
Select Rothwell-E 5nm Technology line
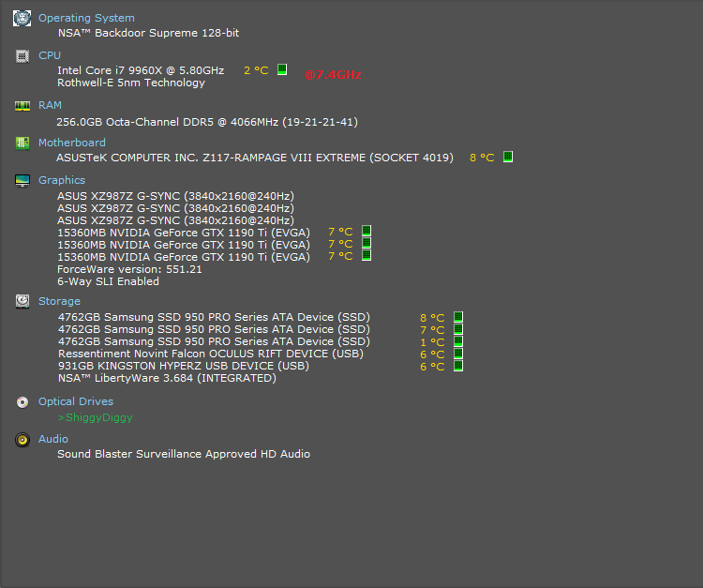(131, 83)
